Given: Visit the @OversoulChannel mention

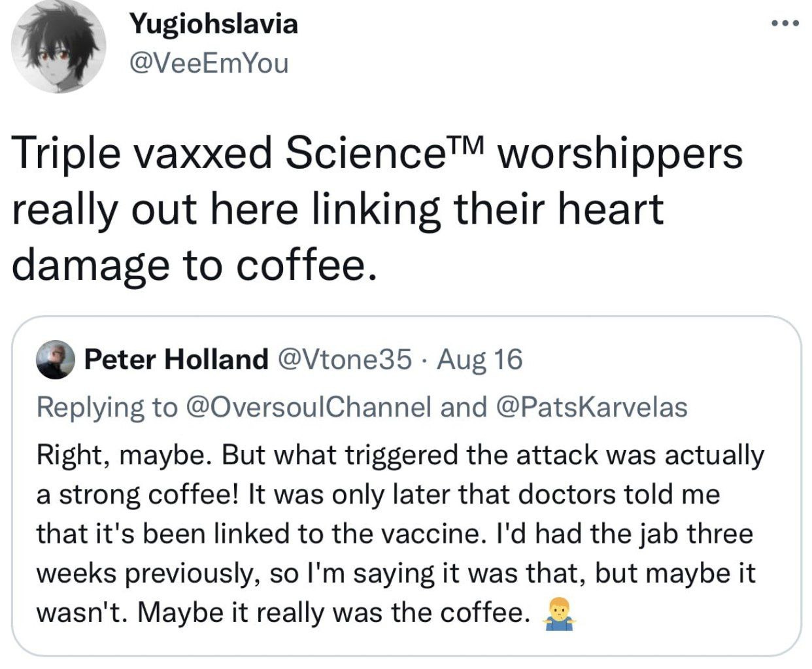Looking at the screenshot, I should click(309, 407).
